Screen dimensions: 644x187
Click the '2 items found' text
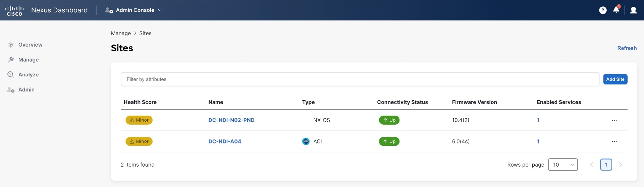(138, 165)
